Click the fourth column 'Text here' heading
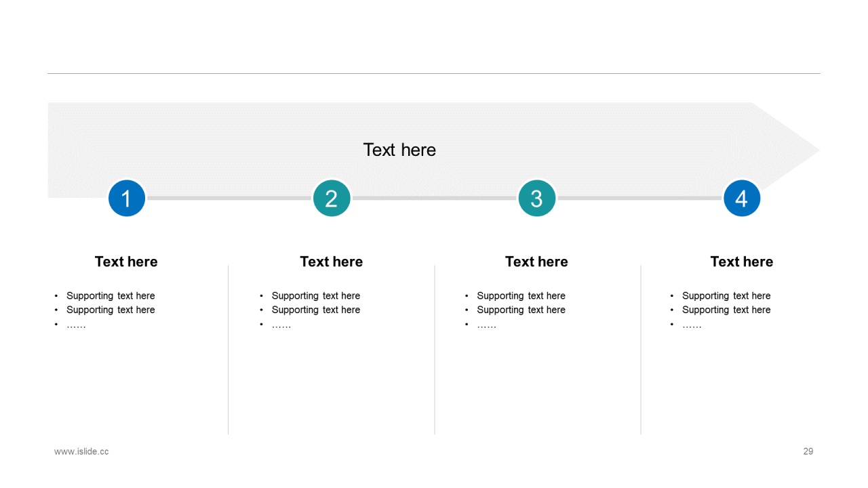 tap(742, 262)
